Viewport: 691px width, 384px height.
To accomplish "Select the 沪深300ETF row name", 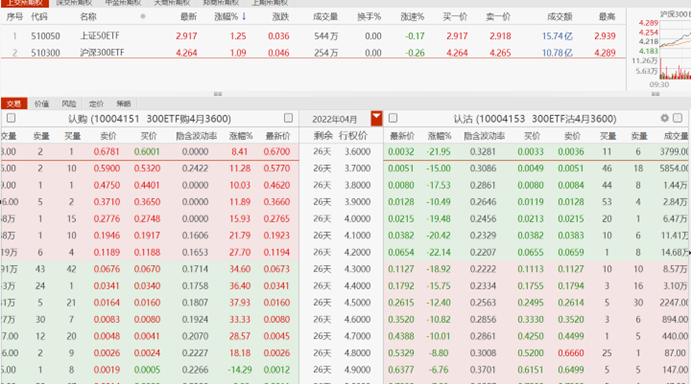I will (102, 52).
